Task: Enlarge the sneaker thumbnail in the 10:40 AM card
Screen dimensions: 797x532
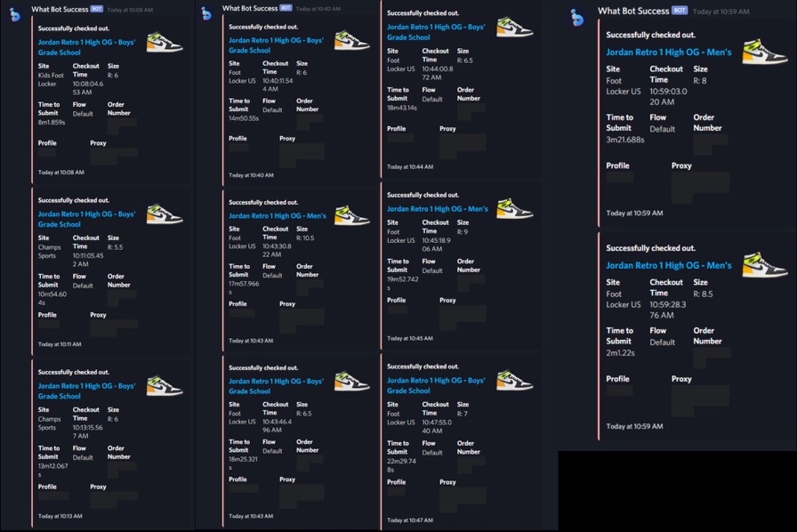Action: (351, 41)
